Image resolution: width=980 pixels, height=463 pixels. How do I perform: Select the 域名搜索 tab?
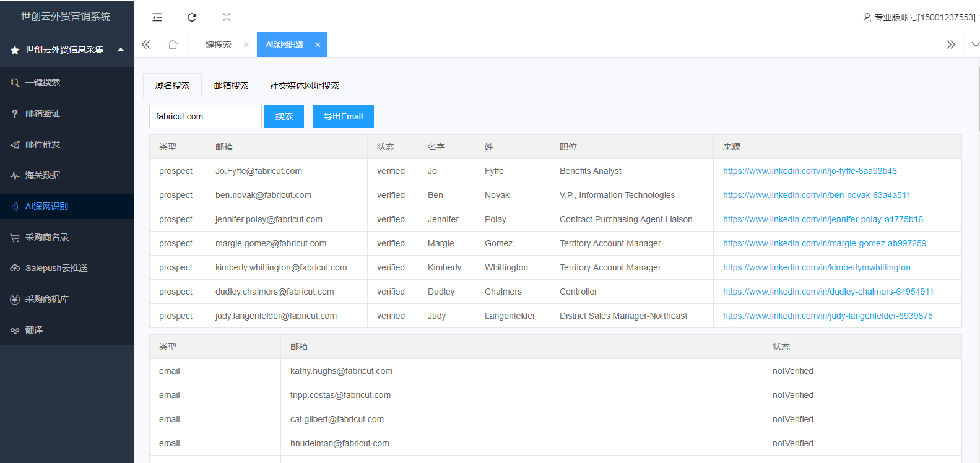pyautogui.click(x=173, y=85)
